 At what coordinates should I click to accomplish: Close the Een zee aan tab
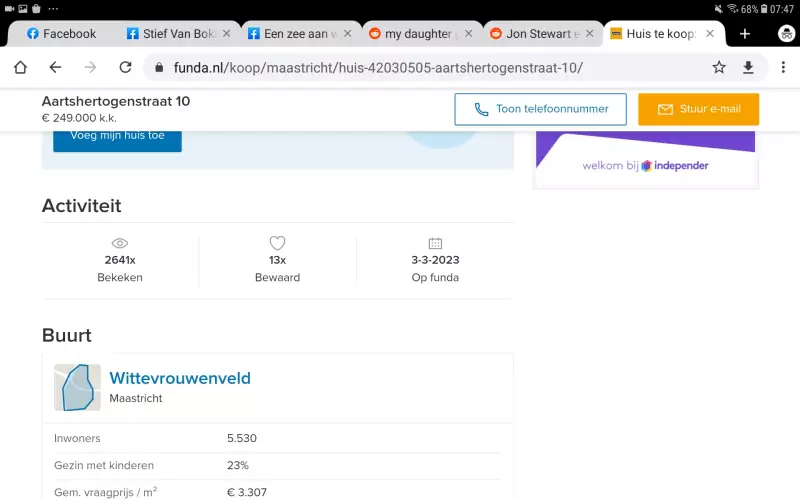(x=347, y=34)
